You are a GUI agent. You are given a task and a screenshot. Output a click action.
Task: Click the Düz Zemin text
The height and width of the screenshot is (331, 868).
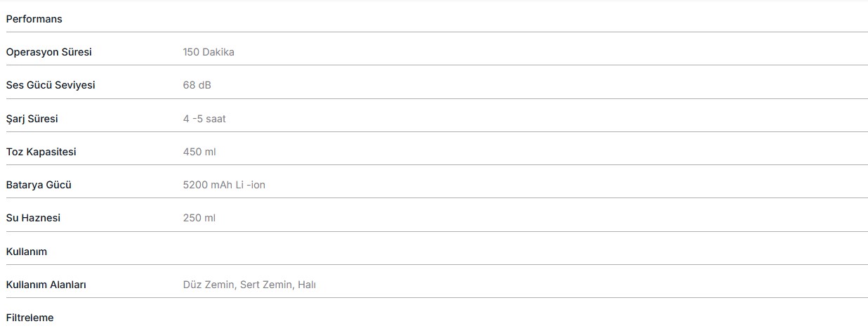(208, 285)
